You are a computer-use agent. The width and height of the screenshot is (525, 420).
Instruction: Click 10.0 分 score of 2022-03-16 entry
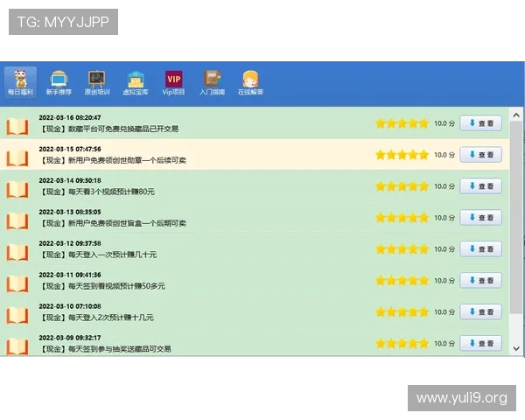(x=444, y=123)
